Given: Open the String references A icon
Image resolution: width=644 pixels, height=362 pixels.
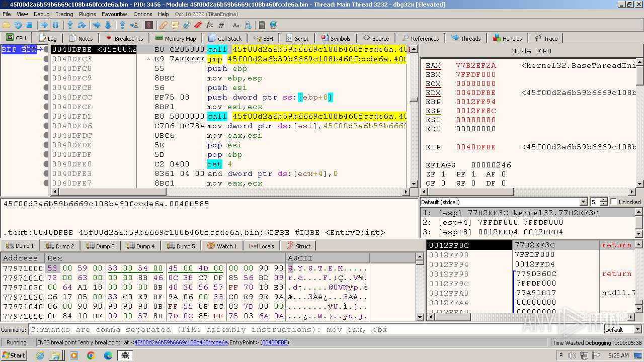Looking at the screenshot, I should [236, 25].
